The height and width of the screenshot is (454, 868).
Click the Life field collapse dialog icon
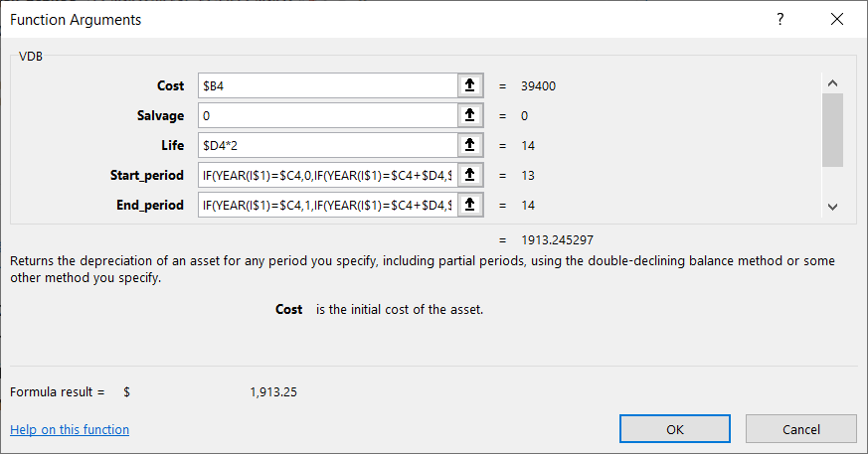click(470, 145)
